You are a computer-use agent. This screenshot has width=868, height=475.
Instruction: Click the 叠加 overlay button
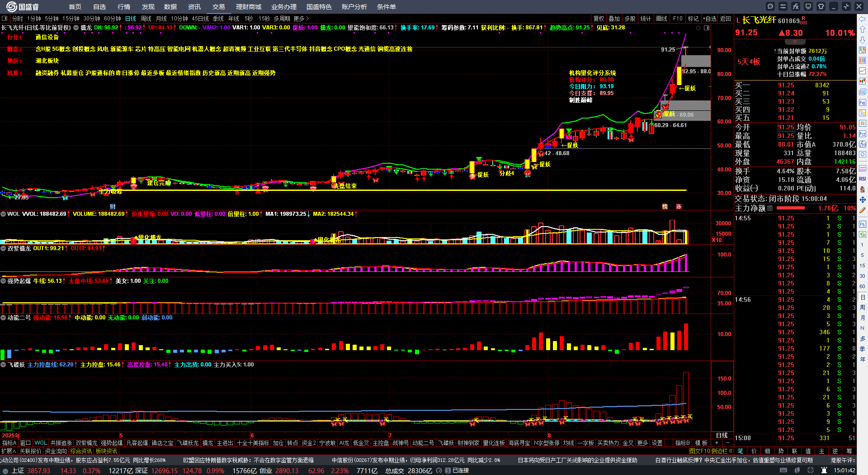pos(614,19)
